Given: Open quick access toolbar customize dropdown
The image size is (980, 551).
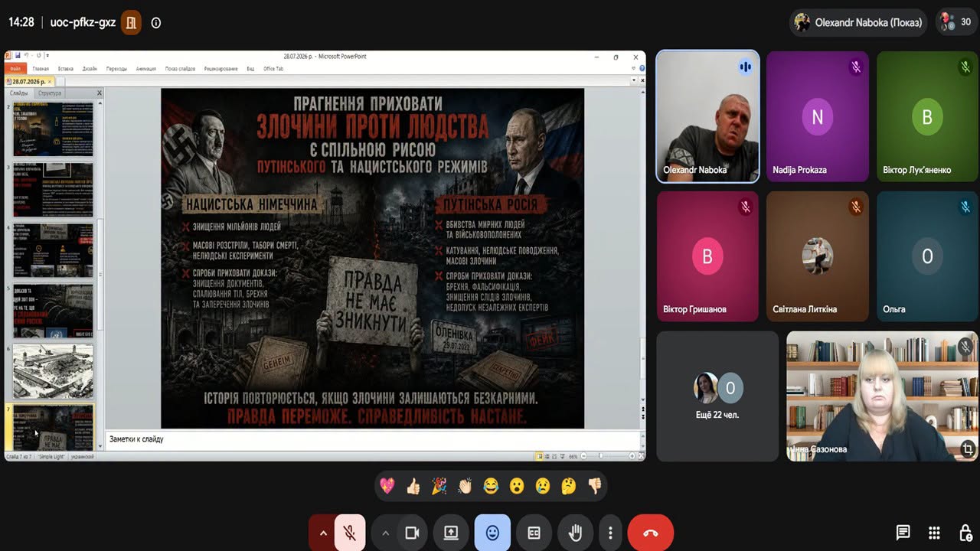Looking at the screenshot, I should 47,55.
